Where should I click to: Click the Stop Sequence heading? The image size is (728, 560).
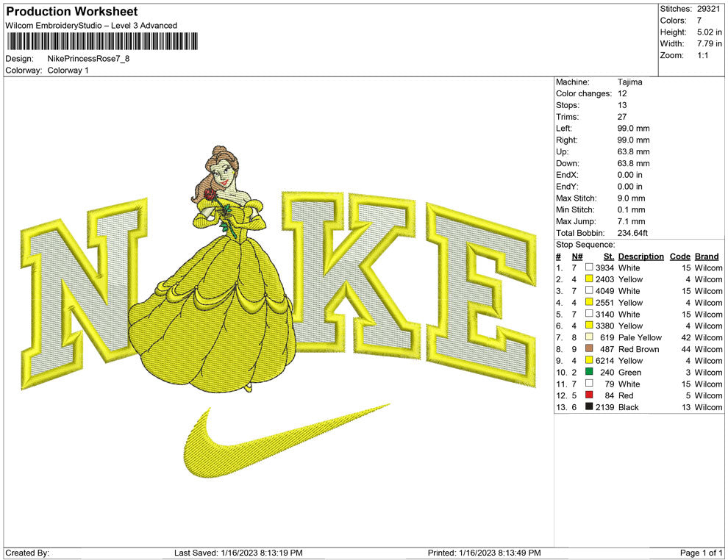pyautogui.click(x=585, y=245)
